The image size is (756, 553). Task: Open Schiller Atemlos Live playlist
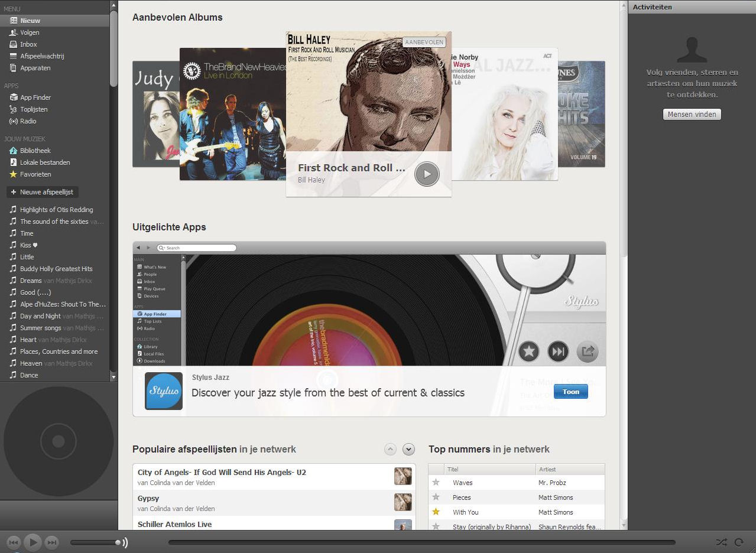pos(274,523)
